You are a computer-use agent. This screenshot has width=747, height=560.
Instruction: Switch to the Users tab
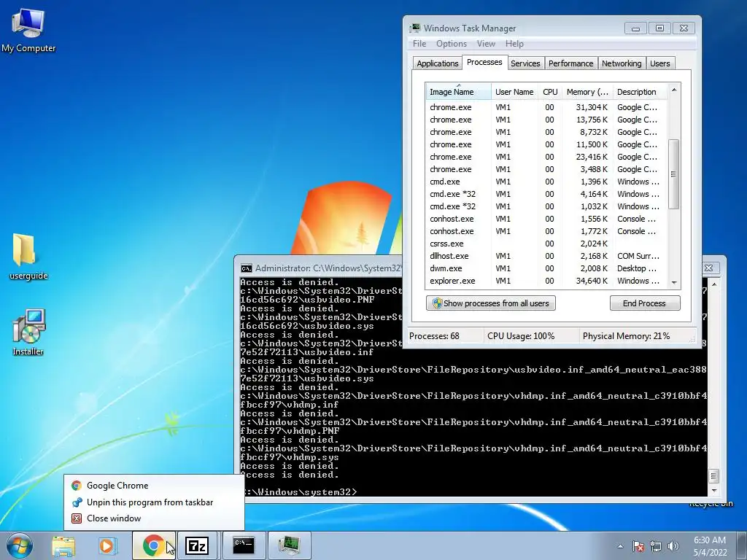pyautogui.click(x=659, y=63)
